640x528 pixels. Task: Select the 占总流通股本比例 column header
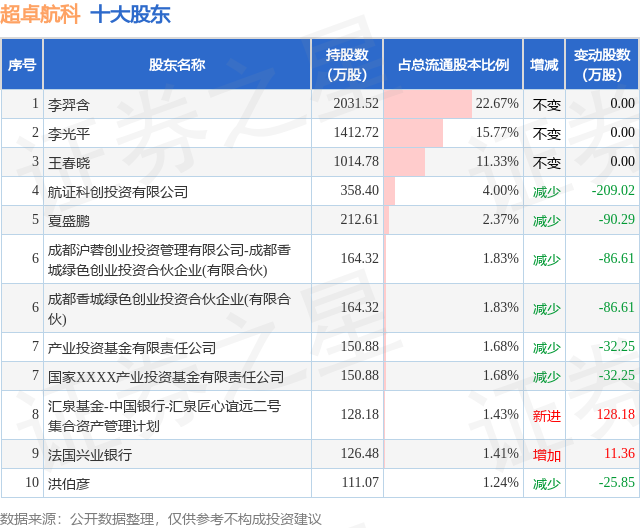click(453, 64)
